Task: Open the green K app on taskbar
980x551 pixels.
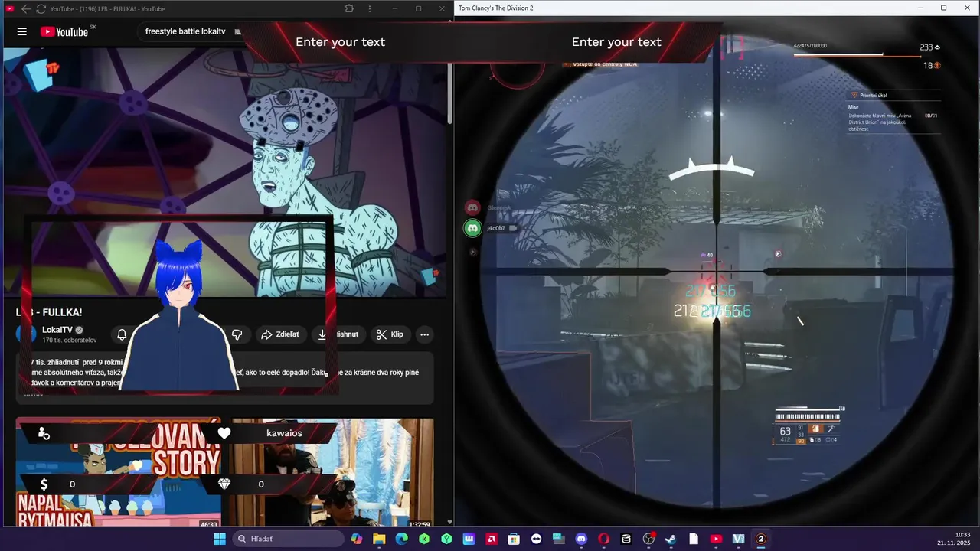Action: (x=424, y=539)
